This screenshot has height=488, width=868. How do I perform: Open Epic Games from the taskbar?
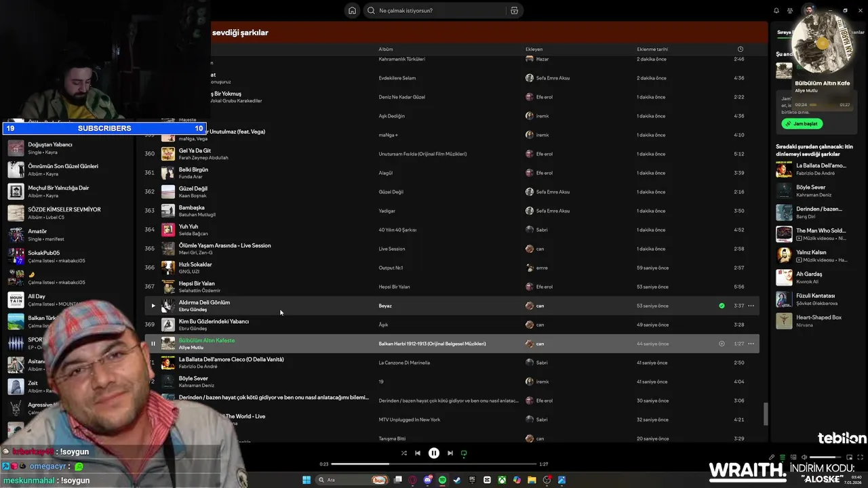click(472, 480)
